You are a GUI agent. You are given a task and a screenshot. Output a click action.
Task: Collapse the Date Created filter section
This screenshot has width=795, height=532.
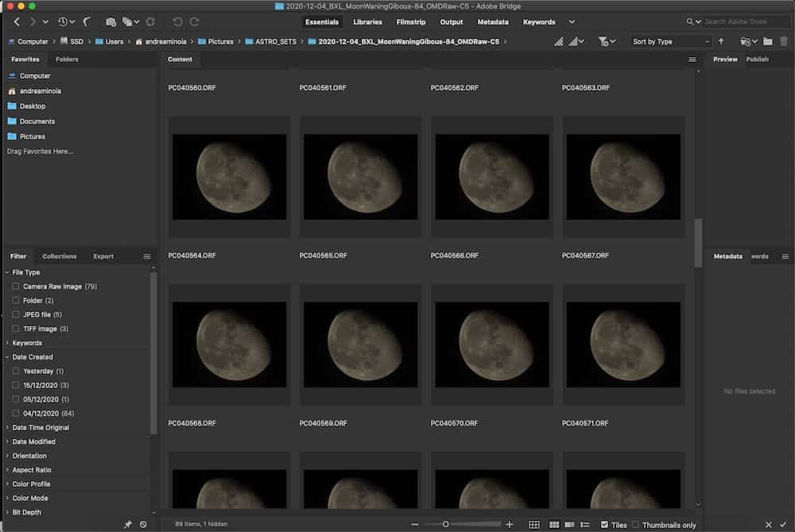click(x=7, y=357)
